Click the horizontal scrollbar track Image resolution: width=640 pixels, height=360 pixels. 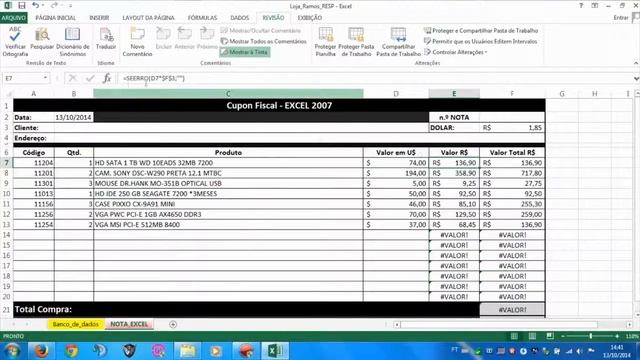[x=499, y=324]
